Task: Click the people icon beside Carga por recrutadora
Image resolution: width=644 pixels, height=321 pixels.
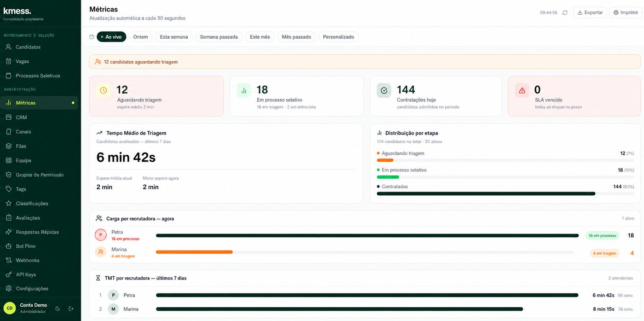Action: point(99,218)
